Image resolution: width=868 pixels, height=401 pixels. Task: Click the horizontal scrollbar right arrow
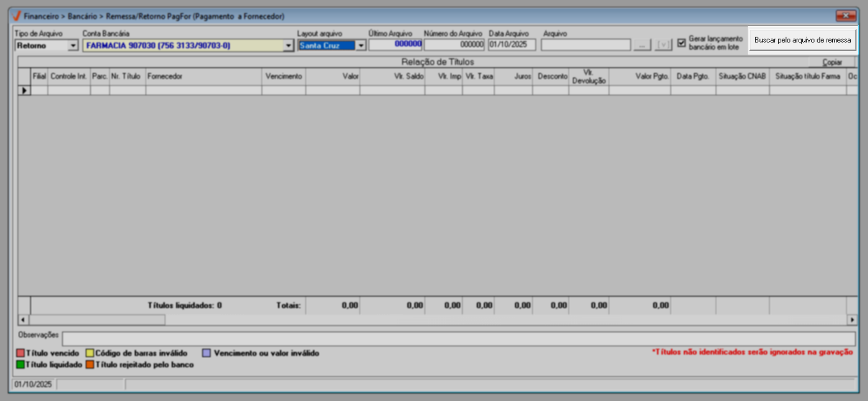(x=852, y=319)
